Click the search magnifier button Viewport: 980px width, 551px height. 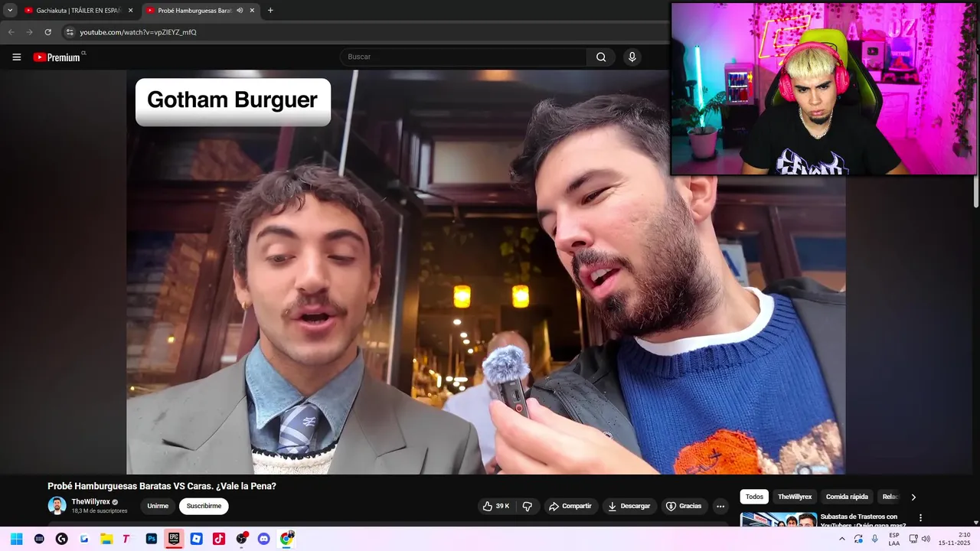[x=601, y=57]
